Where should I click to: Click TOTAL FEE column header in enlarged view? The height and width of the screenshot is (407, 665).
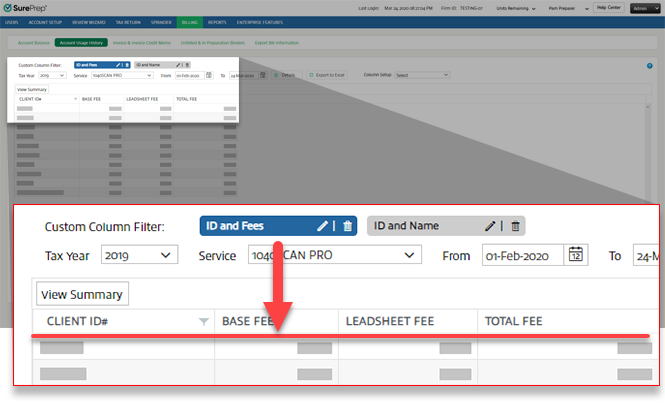coord(514,321)
